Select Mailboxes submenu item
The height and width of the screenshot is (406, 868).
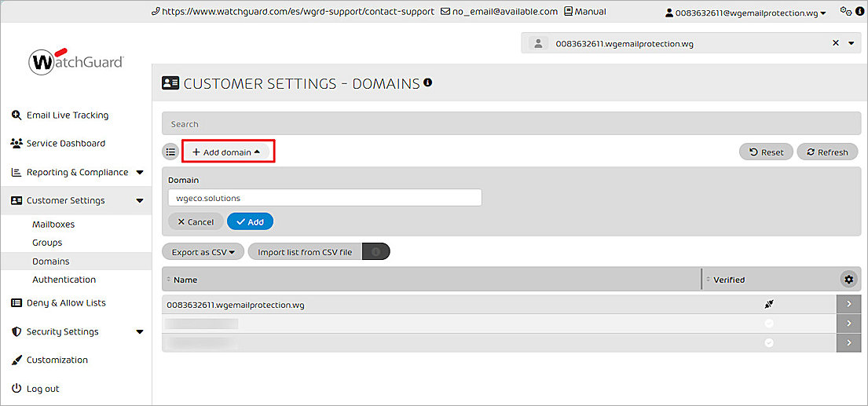(x=53, y=224)
